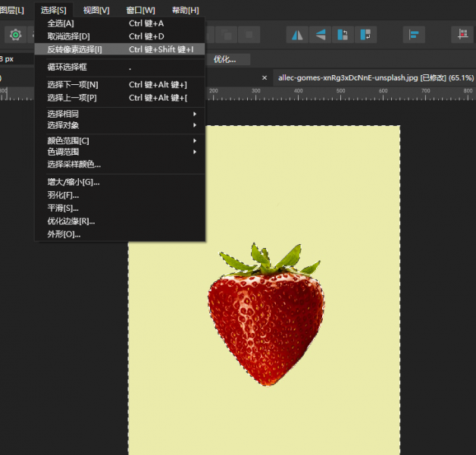Image resolution: width=476 pixels, height=455 pixels.
Task: Click the 优化... button
Action: 227,59
